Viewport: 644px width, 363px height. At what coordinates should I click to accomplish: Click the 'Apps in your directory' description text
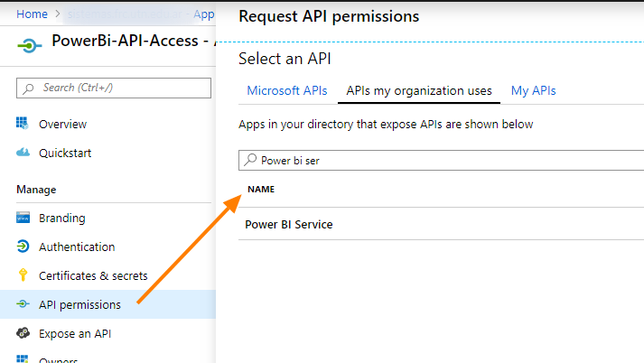click(386, 124)
